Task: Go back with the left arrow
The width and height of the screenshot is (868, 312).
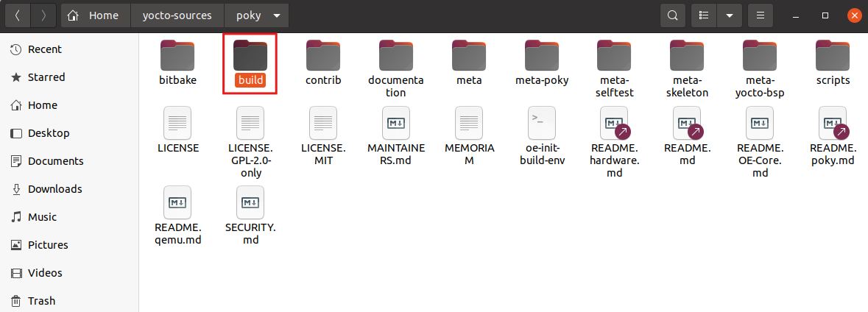Action: 18,15
